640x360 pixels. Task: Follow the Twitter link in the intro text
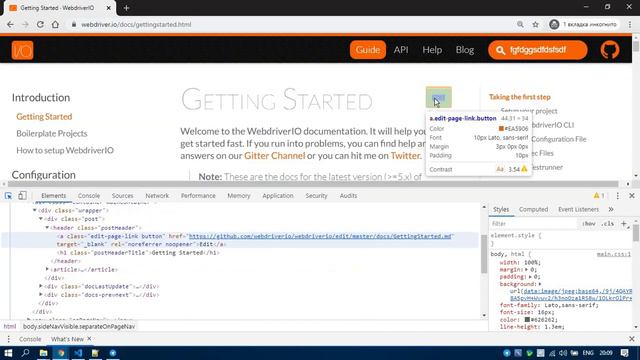tap(405, 156)
